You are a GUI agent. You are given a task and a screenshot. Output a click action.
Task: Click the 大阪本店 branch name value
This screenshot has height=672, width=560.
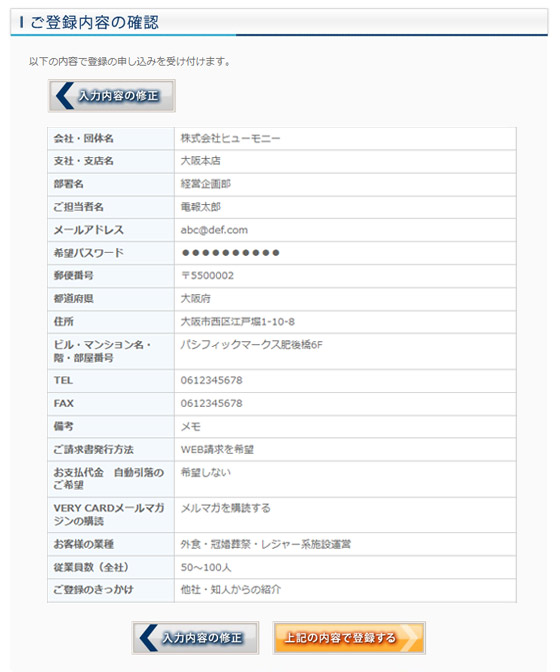[x=201, y=161]
